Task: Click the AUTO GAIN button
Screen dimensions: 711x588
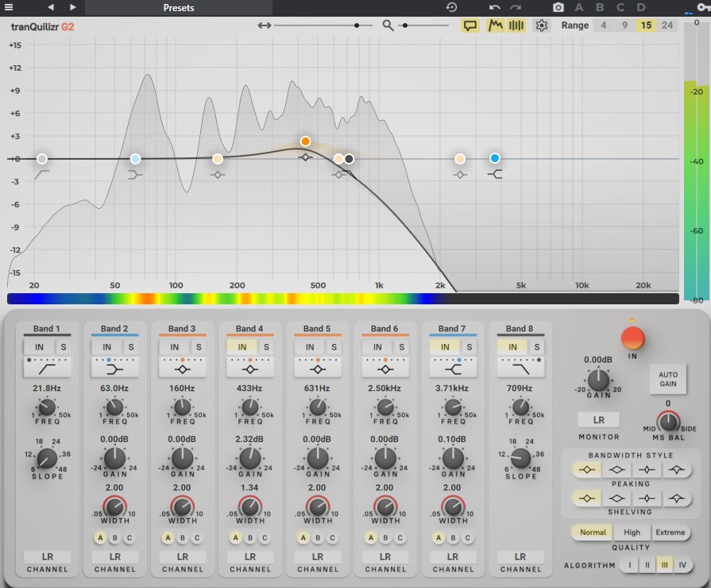Action: pos(668,379)
